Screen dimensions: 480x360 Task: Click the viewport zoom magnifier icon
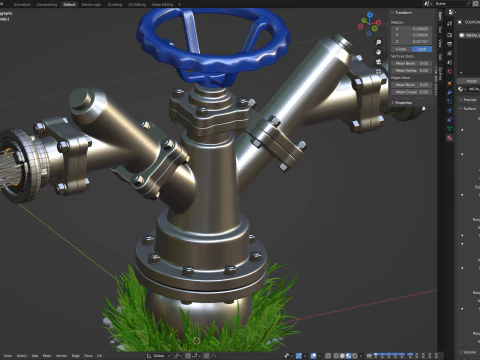click(x=379, y=42)
